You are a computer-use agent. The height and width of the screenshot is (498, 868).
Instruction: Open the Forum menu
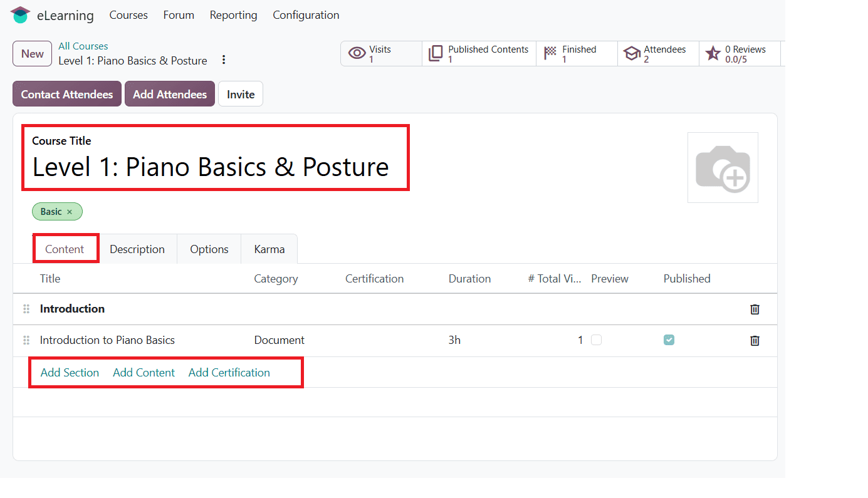[x=179, y=15]
